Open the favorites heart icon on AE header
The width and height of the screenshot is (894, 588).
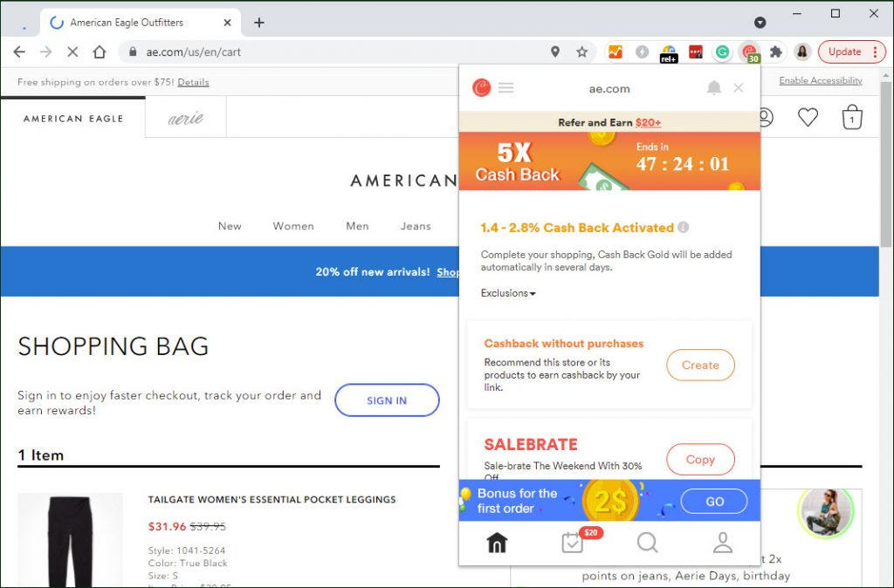[x=808, y=118]
